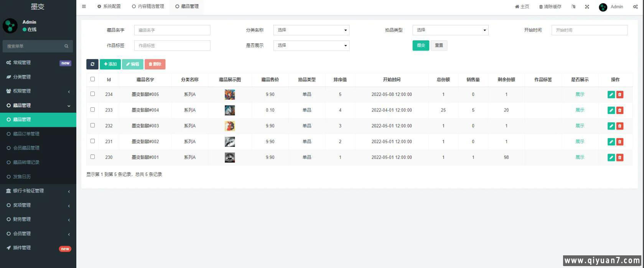The image size is (644, 268).
Task: Open the settings gears icon at top right
Action: 635,7
